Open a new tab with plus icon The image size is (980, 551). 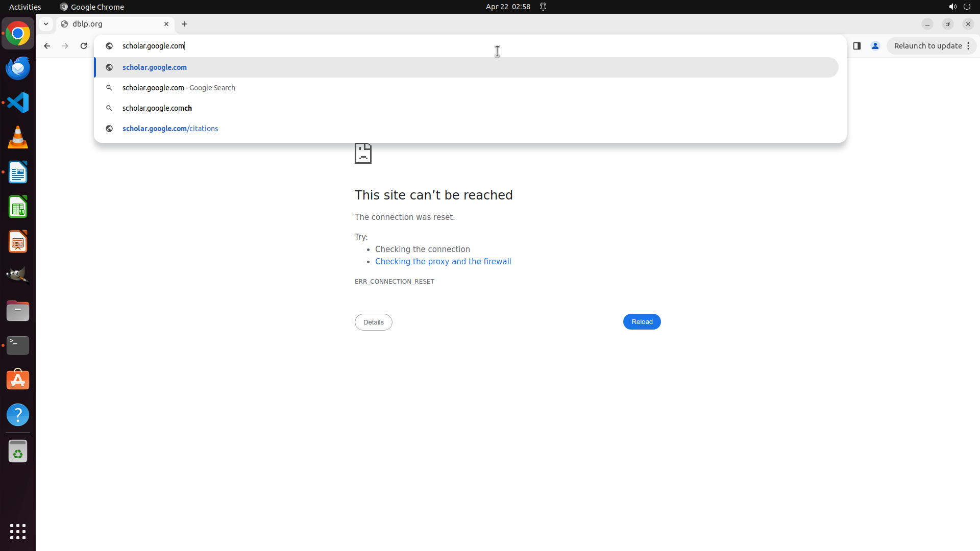tap(185, 24)
